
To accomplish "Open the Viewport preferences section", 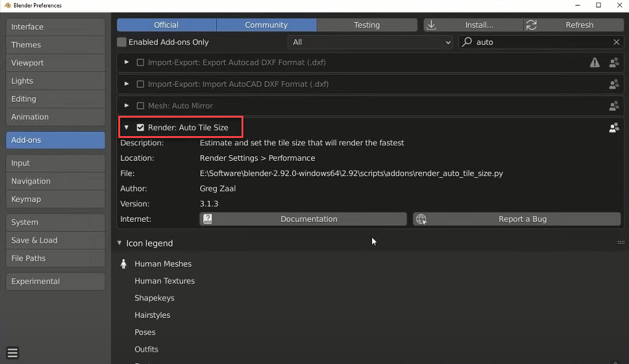I will pyautogui.click(x=55, y=63).
